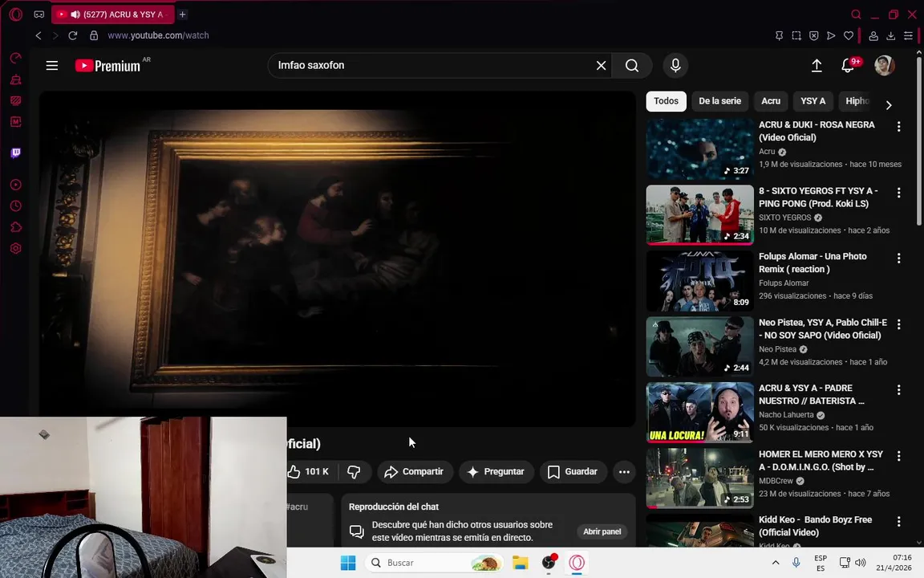Screen dimensions: 924x578
Task: Select the De la serie chip
Action: pos(719,101)
